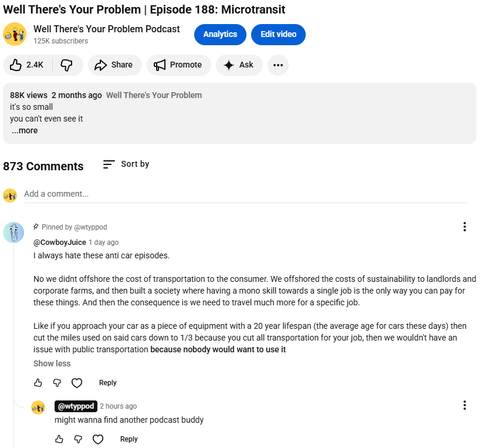480x448 pixels.
Task: Thumbs down CowboyJuice's pinned comment
Action: 57,383
